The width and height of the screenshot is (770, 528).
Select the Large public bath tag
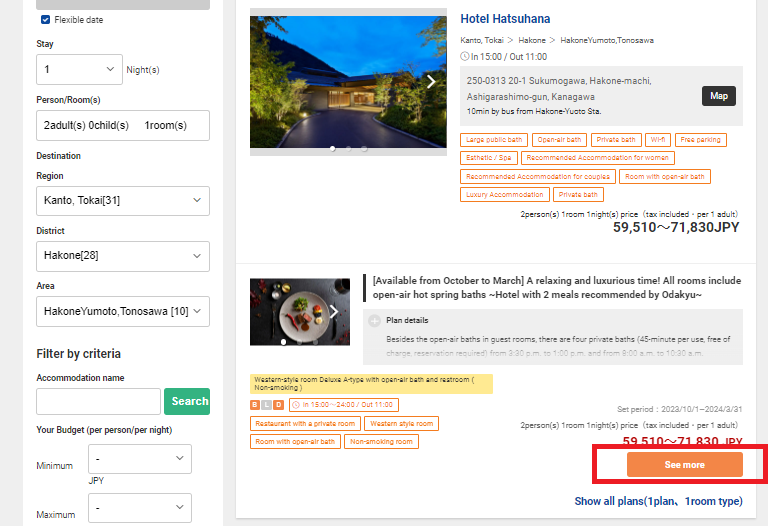click(x=493, y=140)
